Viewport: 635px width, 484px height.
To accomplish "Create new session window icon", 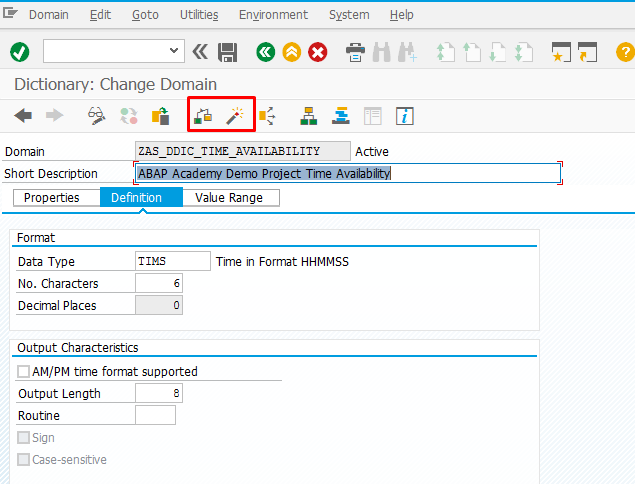I will point(561,52).
